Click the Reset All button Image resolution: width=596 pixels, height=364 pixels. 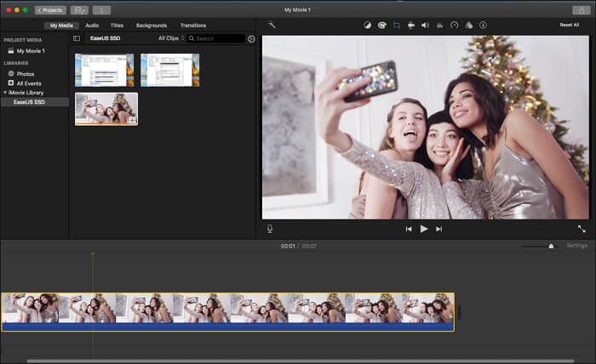tap(569, 26)
